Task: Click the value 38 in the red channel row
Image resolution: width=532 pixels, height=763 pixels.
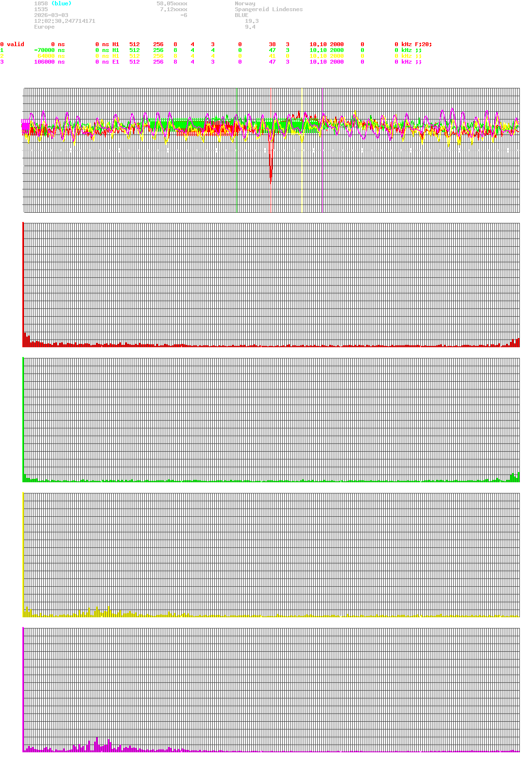Action: [272, 44]
